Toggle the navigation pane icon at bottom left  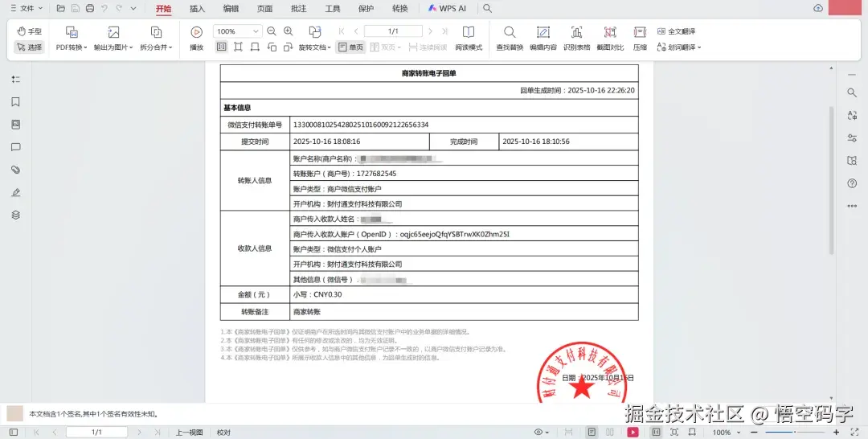click(x=14, y=432)
